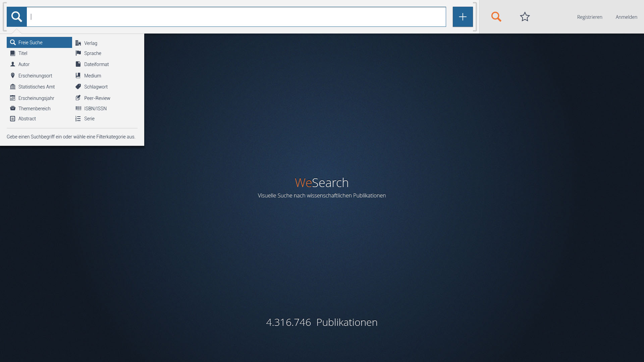
Task: Choose the Peer-Review filter label
Action: (97, 98)
